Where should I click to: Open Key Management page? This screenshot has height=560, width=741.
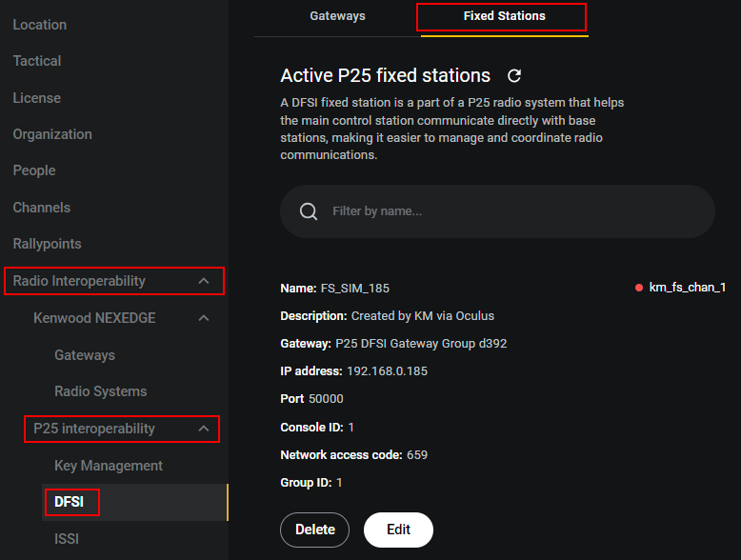(109, 466)
